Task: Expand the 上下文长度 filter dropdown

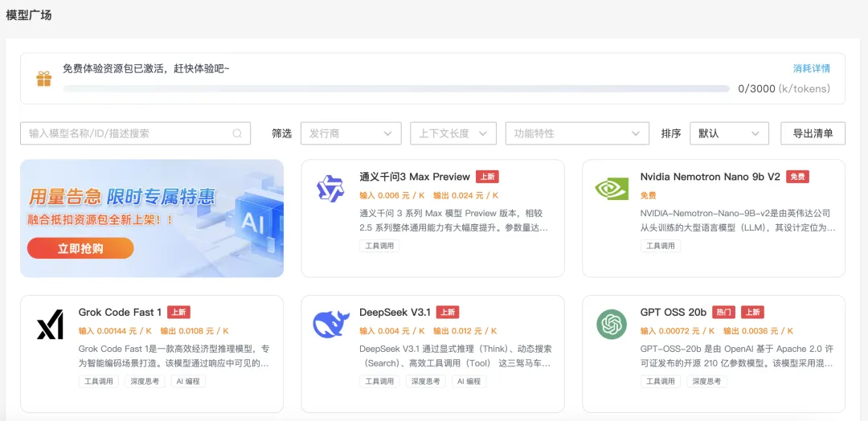Action: (452, 133)
